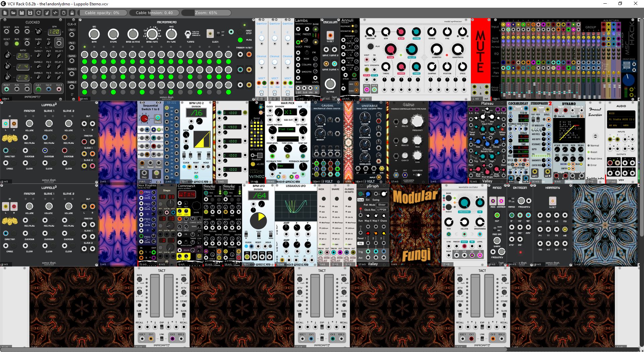Click the Revert patch circular-arrow icon
The width and height of the screenshot is (644, 352).
39,13
